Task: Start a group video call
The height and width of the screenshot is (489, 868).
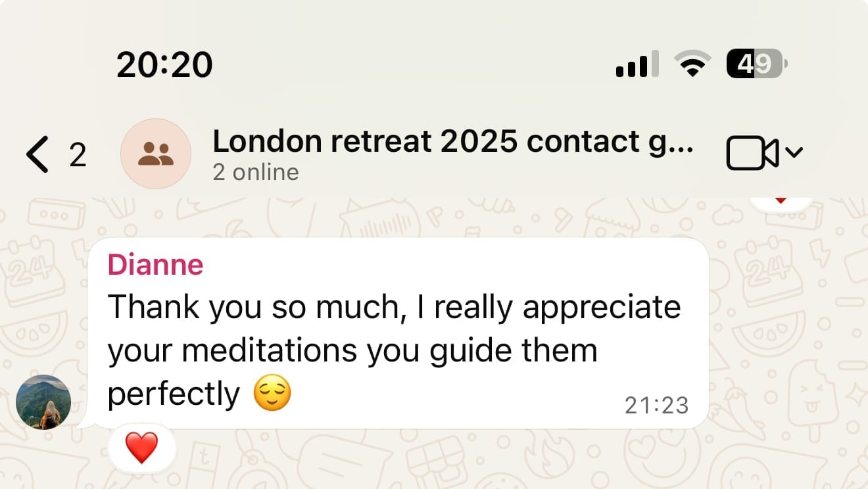Action: pyautogui.click(x=752, y=154)
